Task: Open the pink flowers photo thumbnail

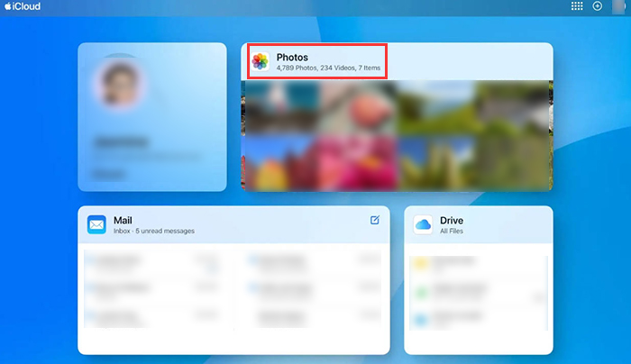Action: 356,162
